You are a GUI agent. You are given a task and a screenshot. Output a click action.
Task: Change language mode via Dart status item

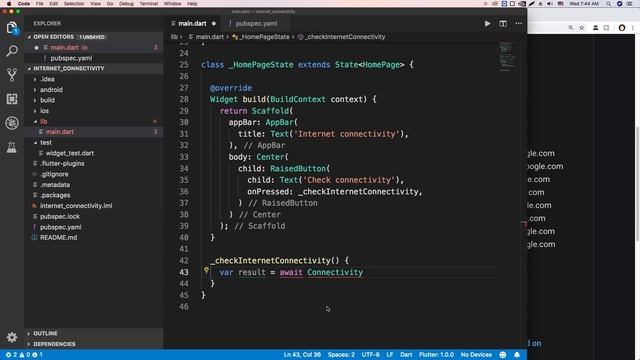[406, 355]
